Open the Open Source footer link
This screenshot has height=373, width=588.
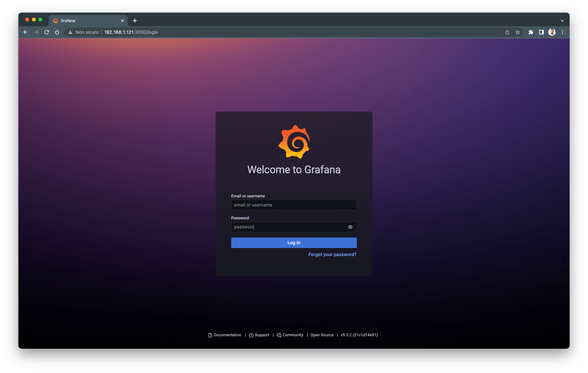[322, 335]
